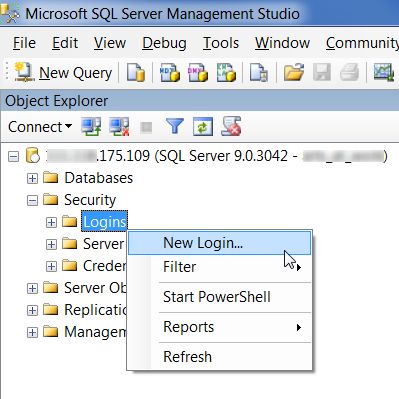Click the Security folder icon
Screen dimensions: 399x399
click(x=51, y=200)
